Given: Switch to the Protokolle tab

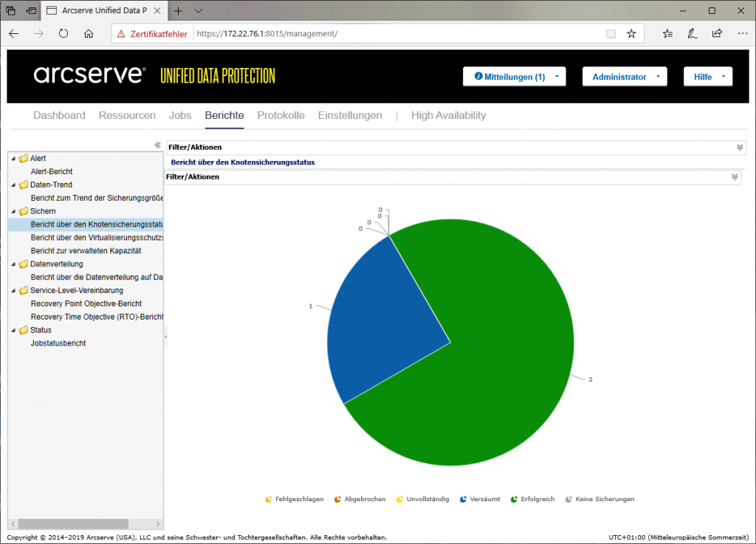Looking at the screenshot, I should coord(281,115).
